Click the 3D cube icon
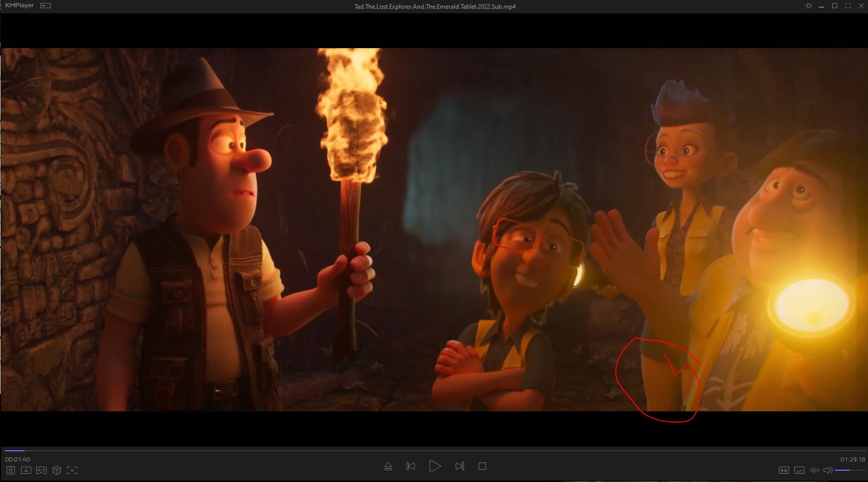This screenshot has width=868, height=482. click(x=57, y=470)
